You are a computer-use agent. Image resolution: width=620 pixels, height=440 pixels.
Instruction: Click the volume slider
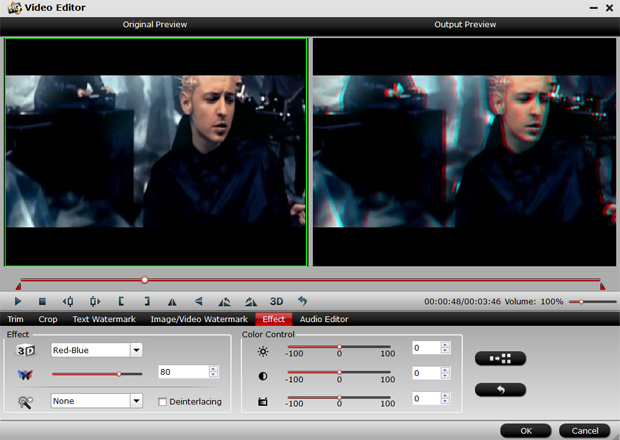pyautogui.click(x=592, y=302)
